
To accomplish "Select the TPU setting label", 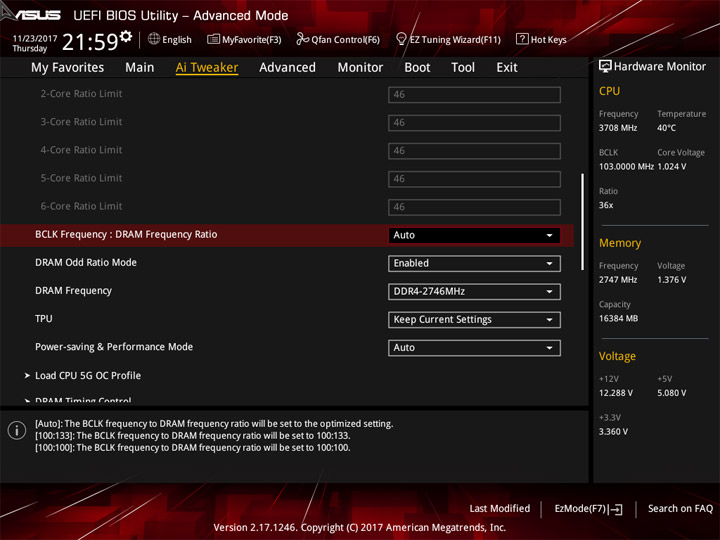I will click(x=44, y=319).
